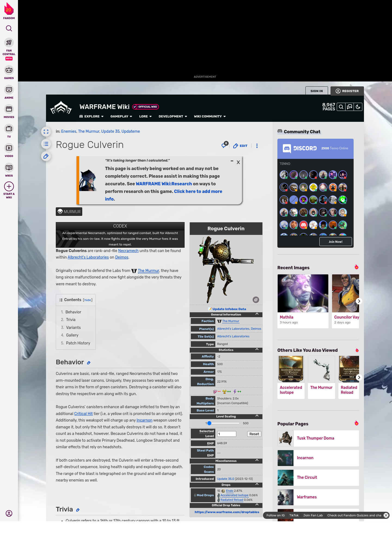Image resolution: width=392 pixels, height=545 pixels.
Task: Collapse the Level Scaling section
Action: click(257, 416)
